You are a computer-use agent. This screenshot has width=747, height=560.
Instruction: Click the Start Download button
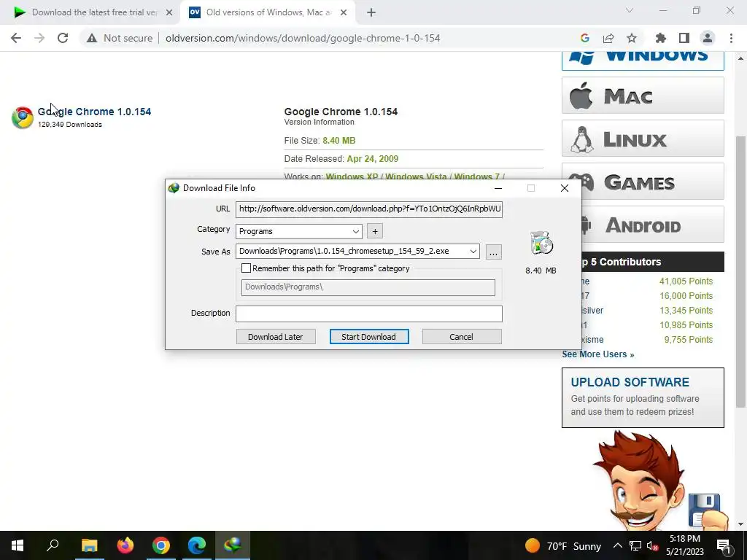(368, 337)
